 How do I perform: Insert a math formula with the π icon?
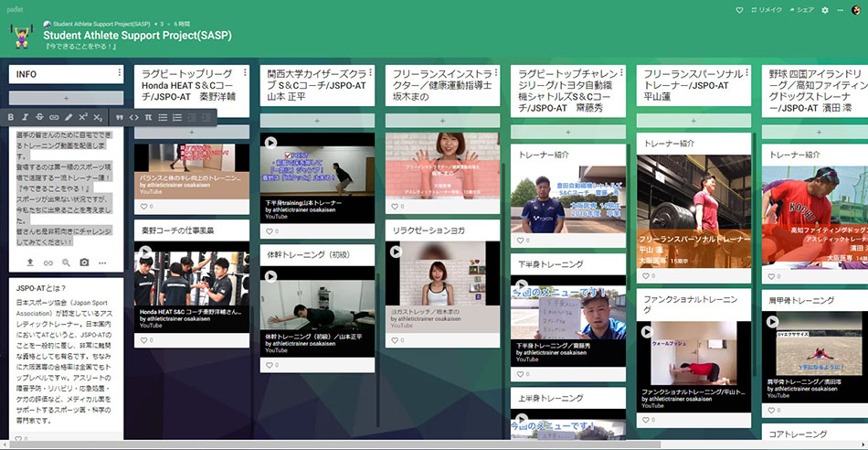point(148,117)
